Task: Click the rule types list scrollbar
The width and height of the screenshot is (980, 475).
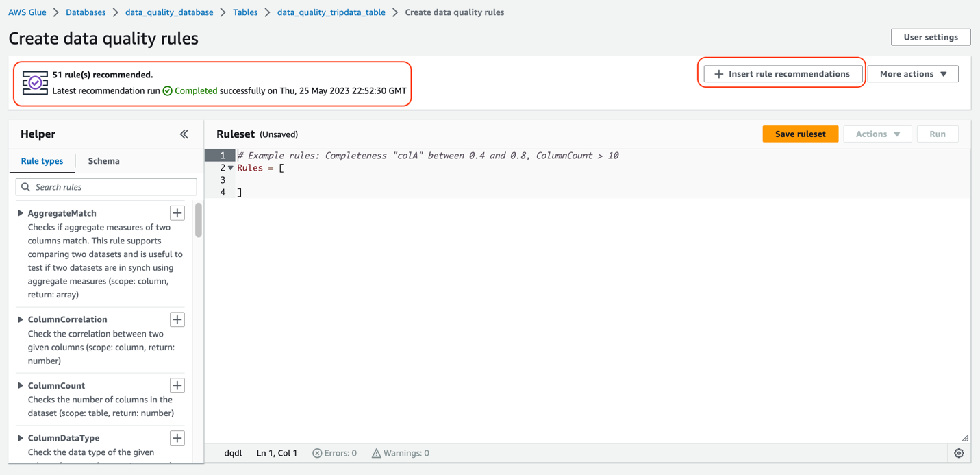Action: point(199,220)
